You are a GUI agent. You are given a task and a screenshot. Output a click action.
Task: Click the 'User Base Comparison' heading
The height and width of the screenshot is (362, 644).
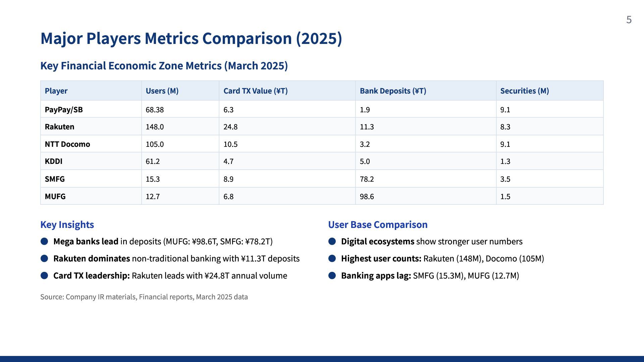pos(378,225)
